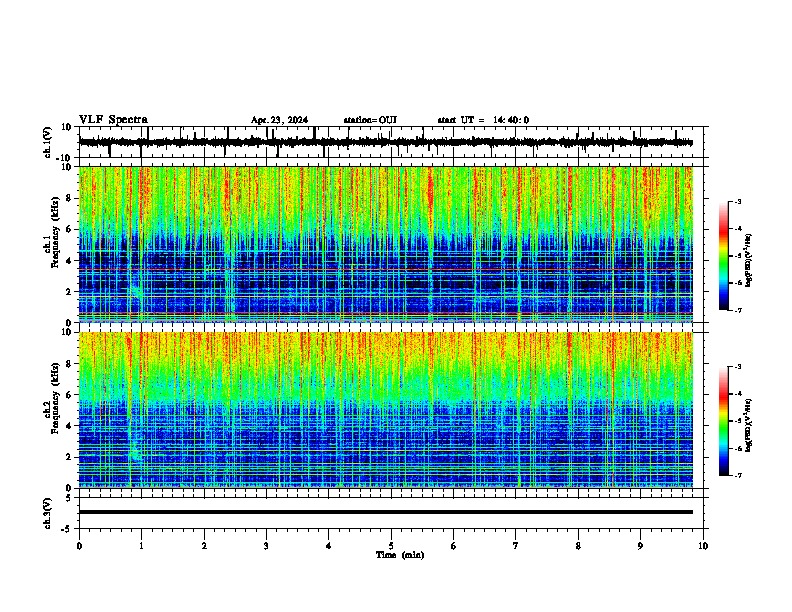Click the ch.2 color scale bar
Screen dimensions: 792x612
point(724,421)
